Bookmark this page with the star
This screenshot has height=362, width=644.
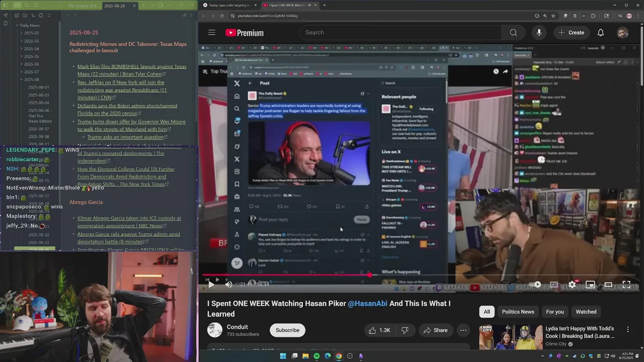click(x=553, y=16)
